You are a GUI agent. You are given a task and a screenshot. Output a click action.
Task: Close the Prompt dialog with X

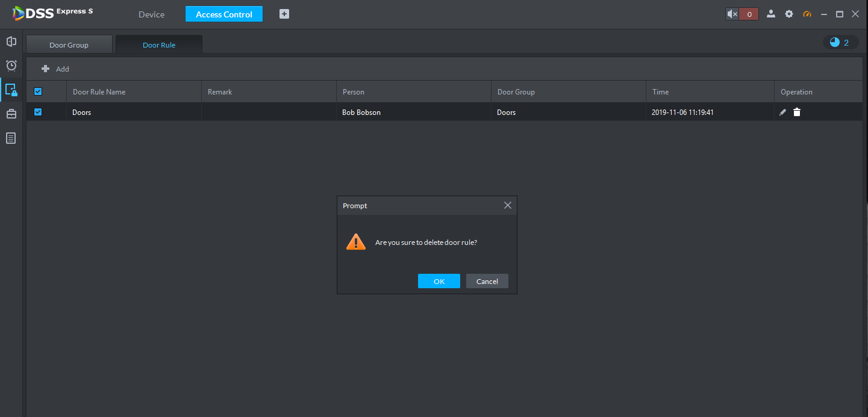click(x=508, y=205)
